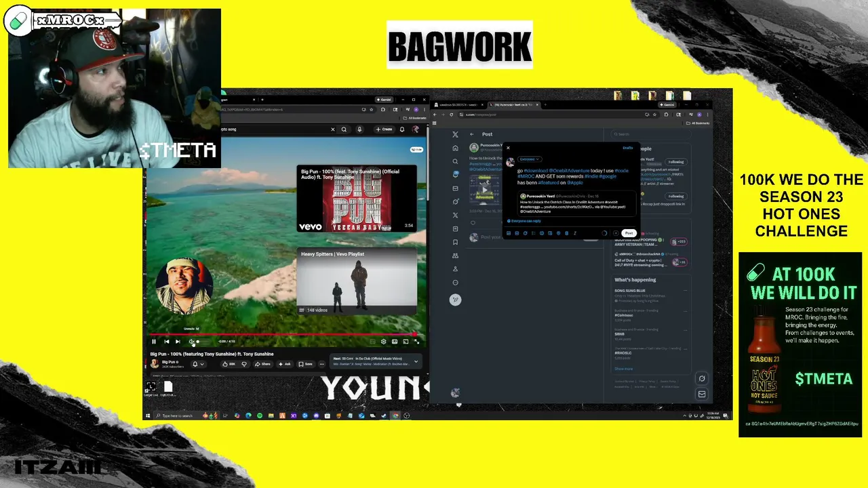
Task: Open the Grok floating button
Action: (x=702, y=378)
